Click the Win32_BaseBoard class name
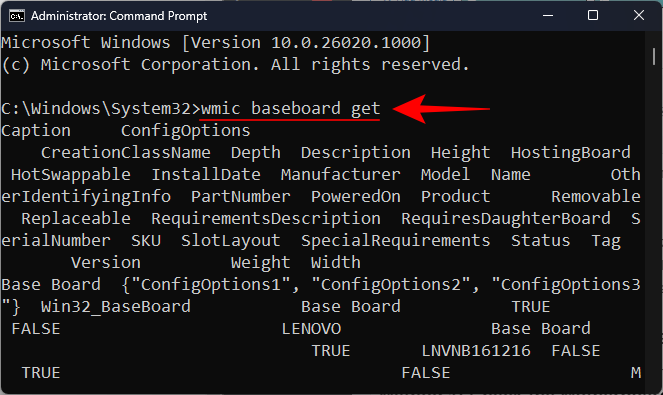This screenshot has width=663, height=395. pyautogui.click(x=115, y=307)
